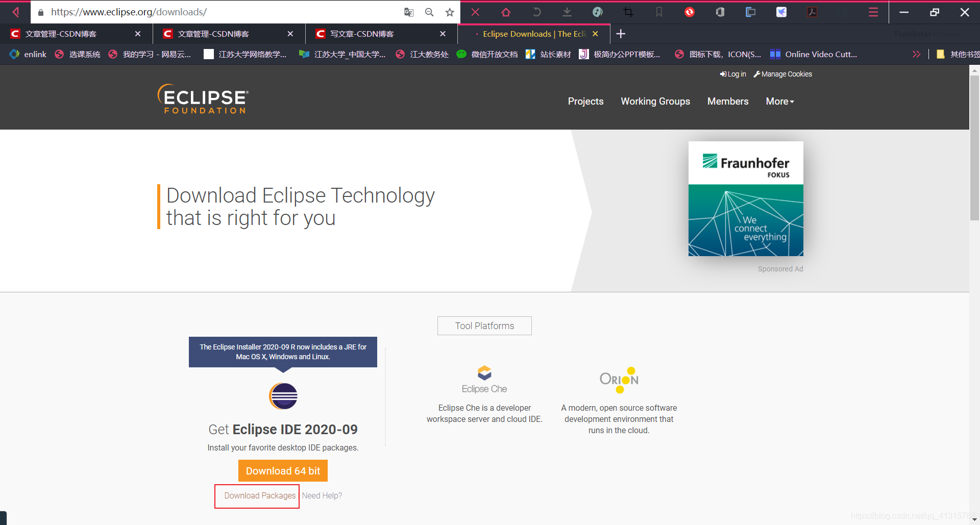Click the undo/restore tab icon

click(x=536, y=12)
